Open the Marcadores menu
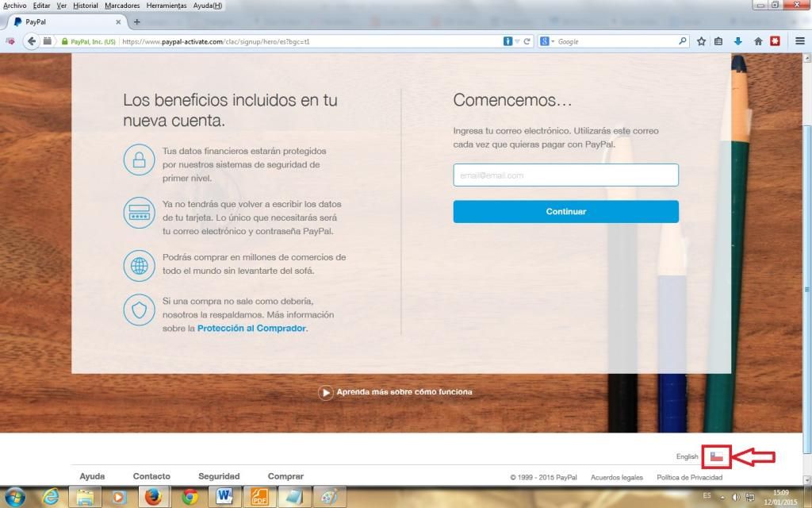 [x=122, y=6]
